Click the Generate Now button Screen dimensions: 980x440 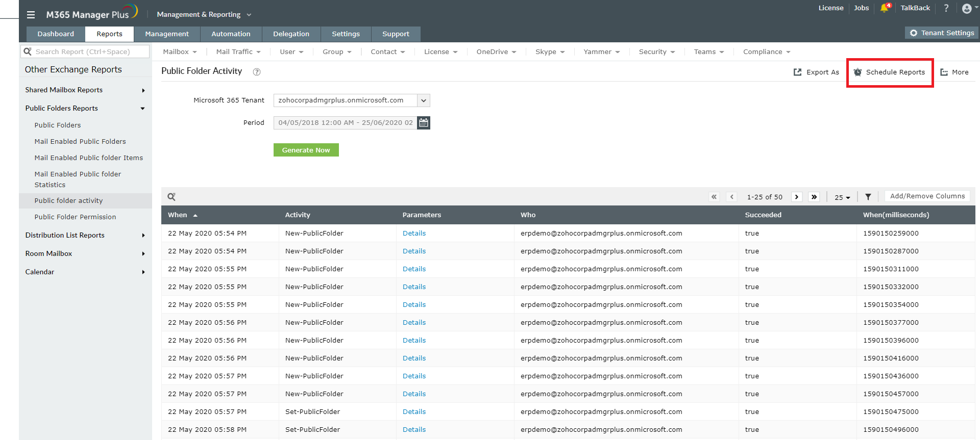pyautogui.click(x=306, y=150)
